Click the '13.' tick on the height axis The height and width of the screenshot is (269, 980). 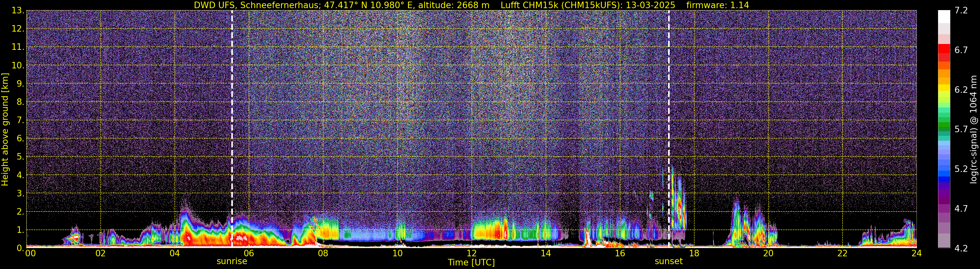click(x=18, y=11)
